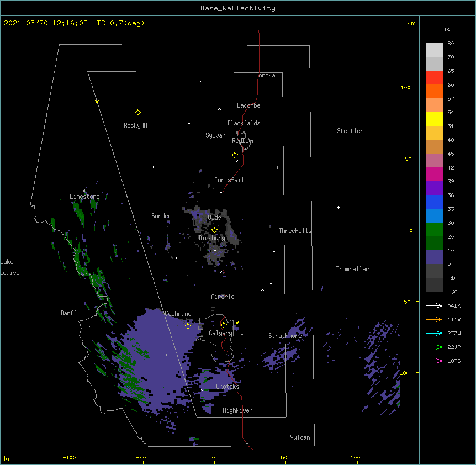Click the HighRiver label
The width and height of the screenshot is (476, 465).
237,410
